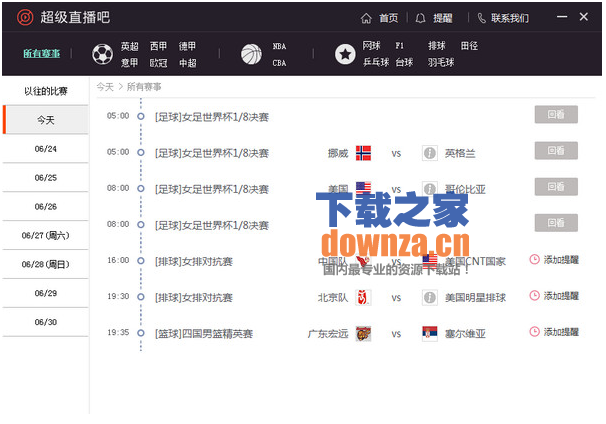606x424 pixels.
Task: Click clock icon for 16:00 reminder
Action: click(534, 260)
